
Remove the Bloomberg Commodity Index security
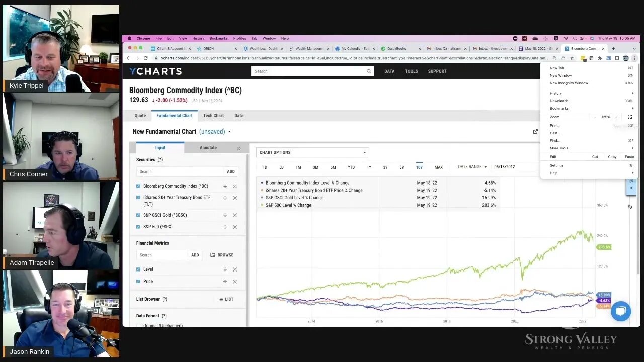point(235,186)
